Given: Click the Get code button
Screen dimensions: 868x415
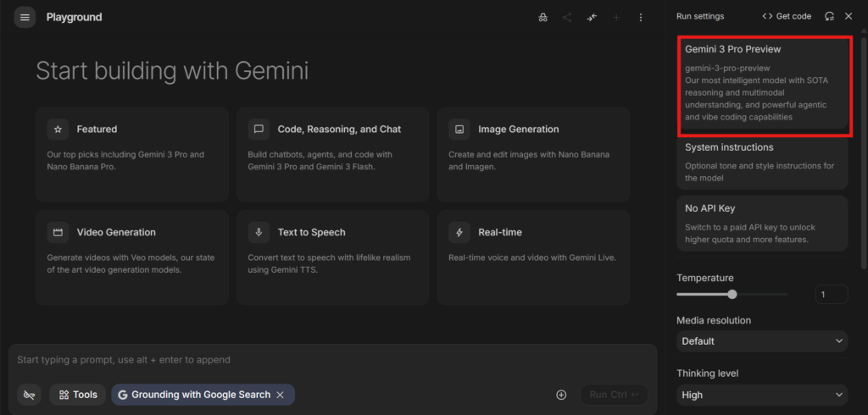Looking at the screenshot, I should click(x=787, y=16).
